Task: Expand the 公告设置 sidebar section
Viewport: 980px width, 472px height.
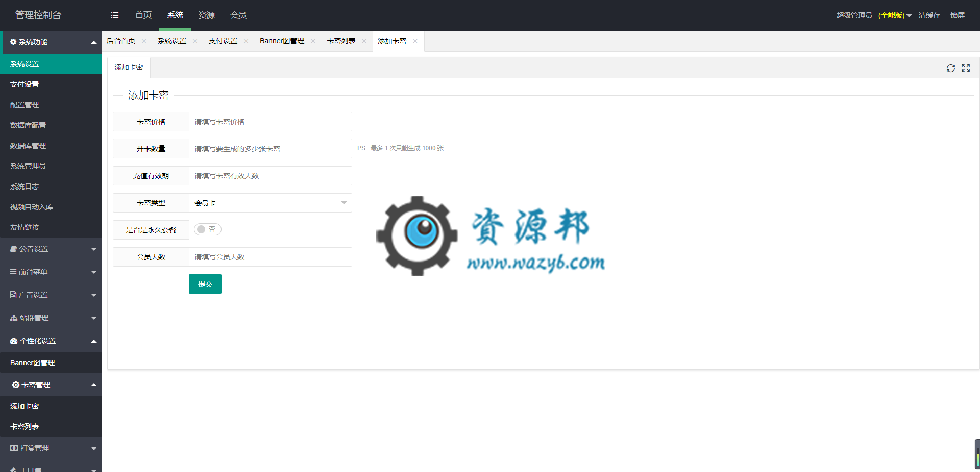Action: 51,249
